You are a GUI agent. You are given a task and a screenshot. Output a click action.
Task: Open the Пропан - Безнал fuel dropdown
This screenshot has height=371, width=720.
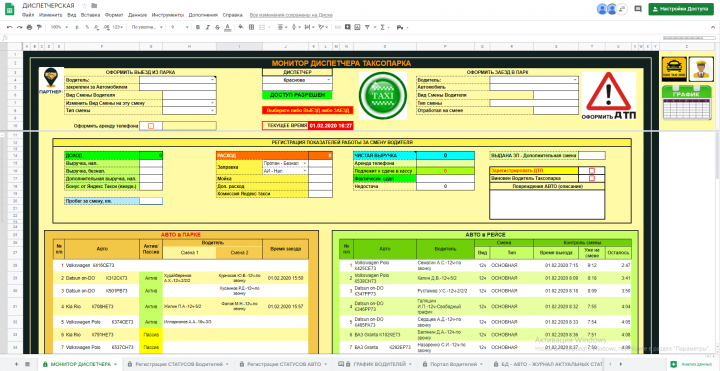(304, 163)
